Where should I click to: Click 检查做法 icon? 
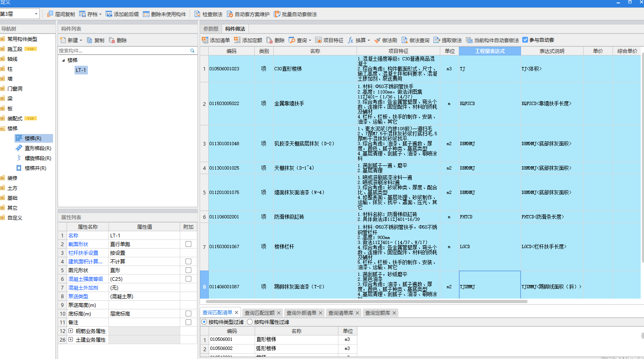click(198, 14)
